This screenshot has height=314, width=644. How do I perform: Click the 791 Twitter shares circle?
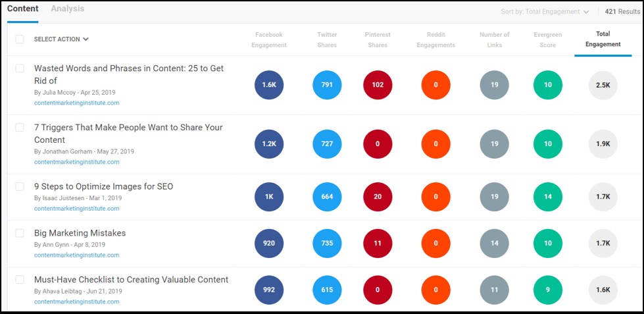[328, 85]
